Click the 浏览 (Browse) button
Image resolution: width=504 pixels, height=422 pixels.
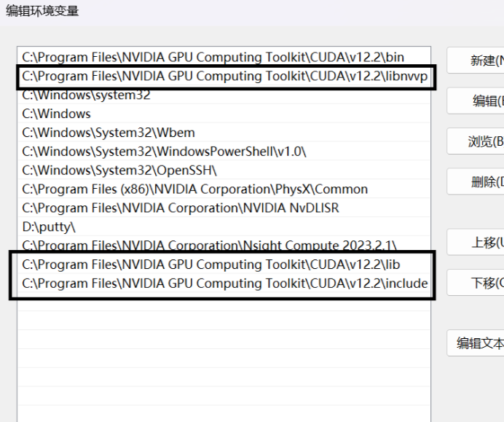pos(476,141)
